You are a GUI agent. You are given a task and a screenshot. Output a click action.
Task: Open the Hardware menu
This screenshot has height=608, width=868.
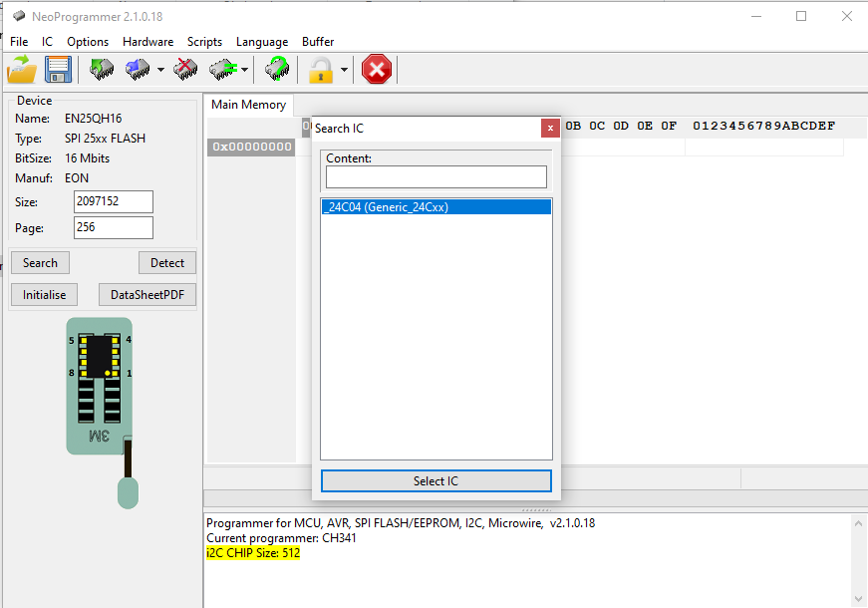pos(147,42)
